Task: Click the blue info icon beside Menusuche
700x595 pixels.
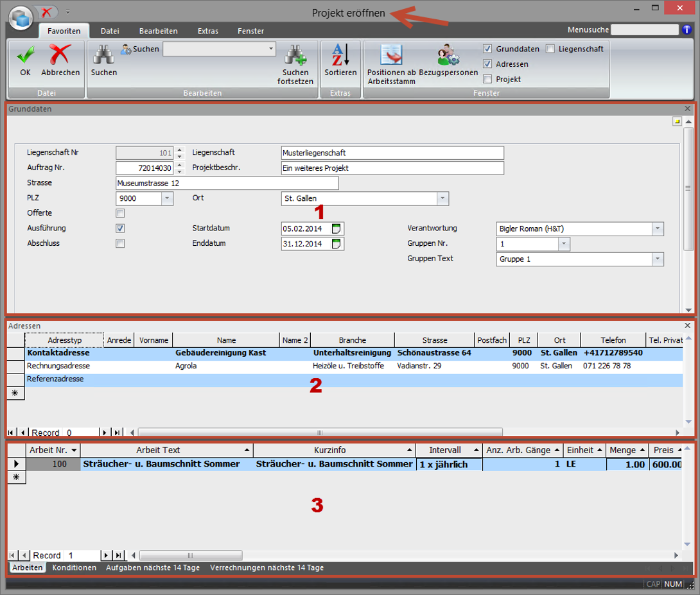Action: coord(687,30)
